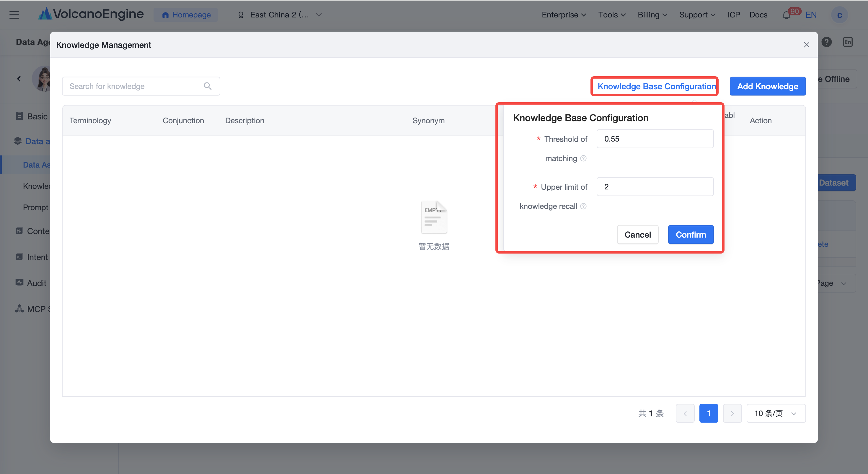
Task: Click the Content sidebar icon
Action: coord(19,231)
